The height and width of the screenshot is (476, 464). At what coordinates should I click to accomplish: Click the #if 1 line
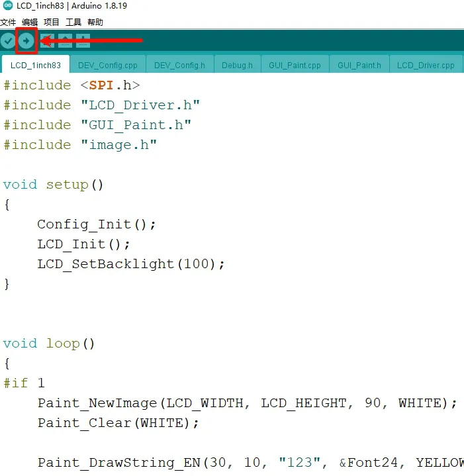pos(24,383)
